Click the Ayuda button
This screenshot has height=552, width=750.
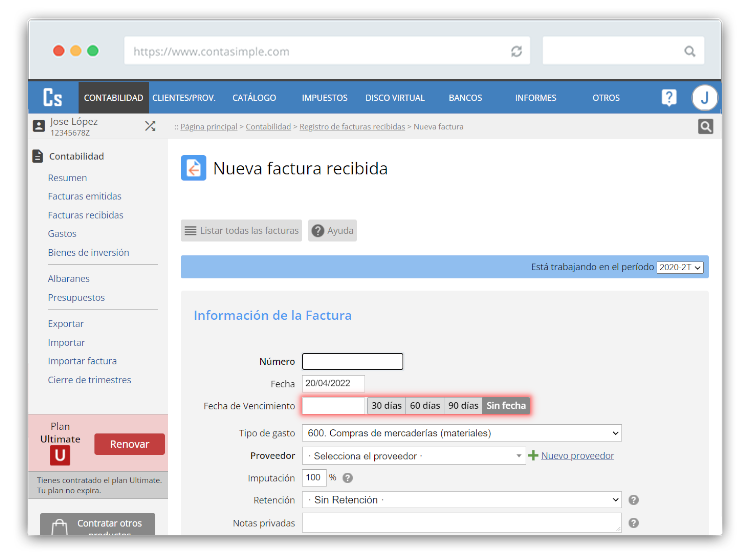(x=332, y=231)
